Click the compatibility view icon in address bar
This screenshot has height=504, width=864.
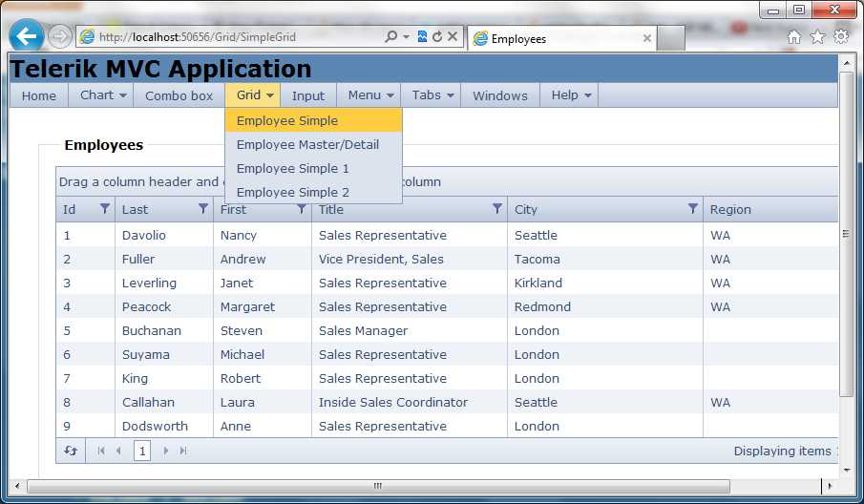(x=422, y=37)
